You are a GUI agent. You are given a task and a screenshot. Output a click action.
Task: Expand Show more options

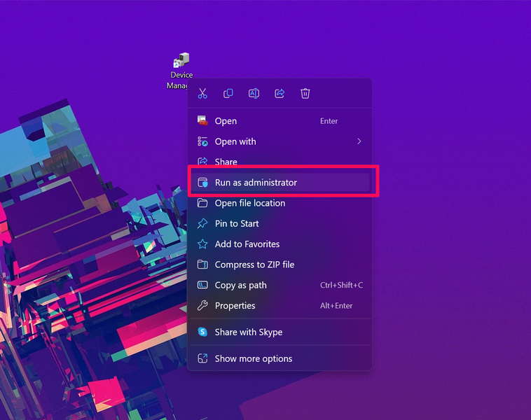coord(253,358)
